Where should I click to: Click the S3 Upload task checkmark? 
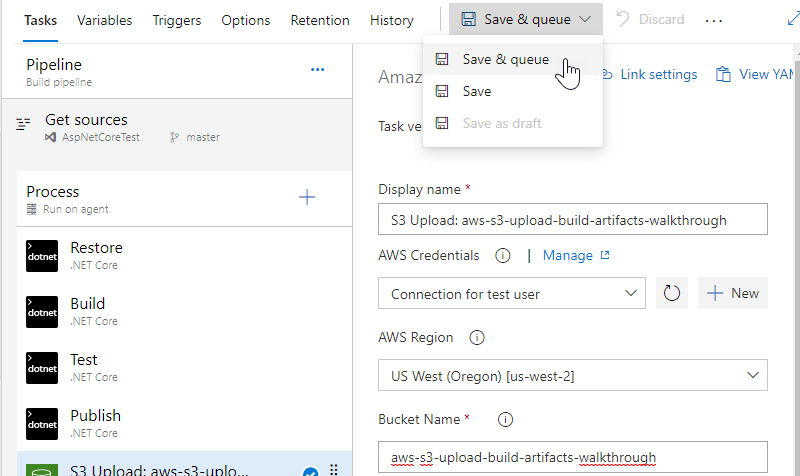point(310,472)
